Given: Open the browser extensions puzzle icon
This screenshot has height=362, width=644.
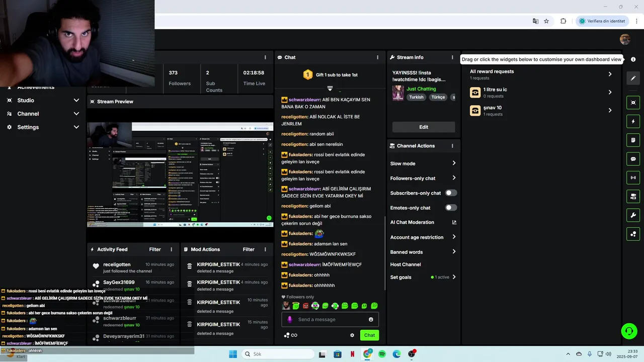Looking at the screenshot, I should tap(563, 21).
